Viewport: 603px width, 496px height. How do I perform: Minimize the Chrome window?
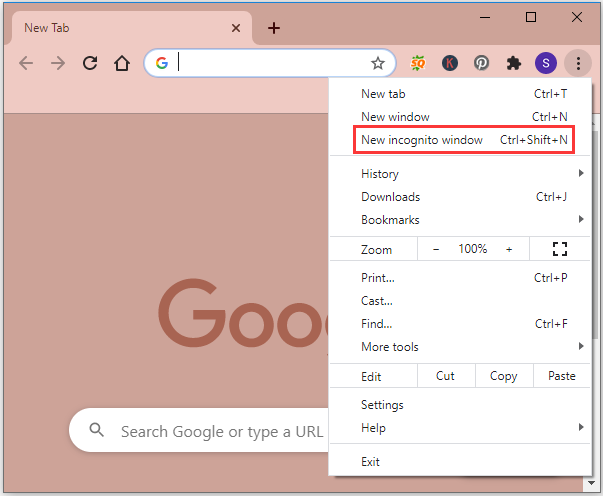point(485,17)
